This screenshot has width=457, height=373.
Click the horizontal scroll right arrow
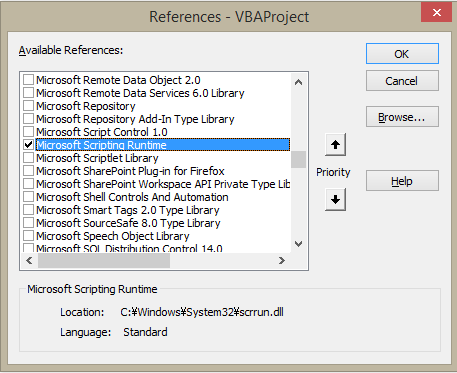click(x=282, y=260)
